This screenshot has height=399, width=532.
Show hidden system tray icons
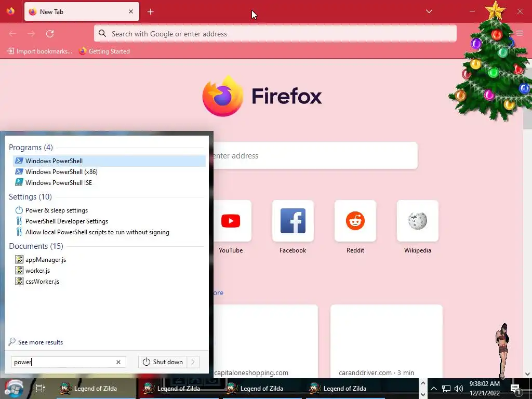[x=434, y=389]
